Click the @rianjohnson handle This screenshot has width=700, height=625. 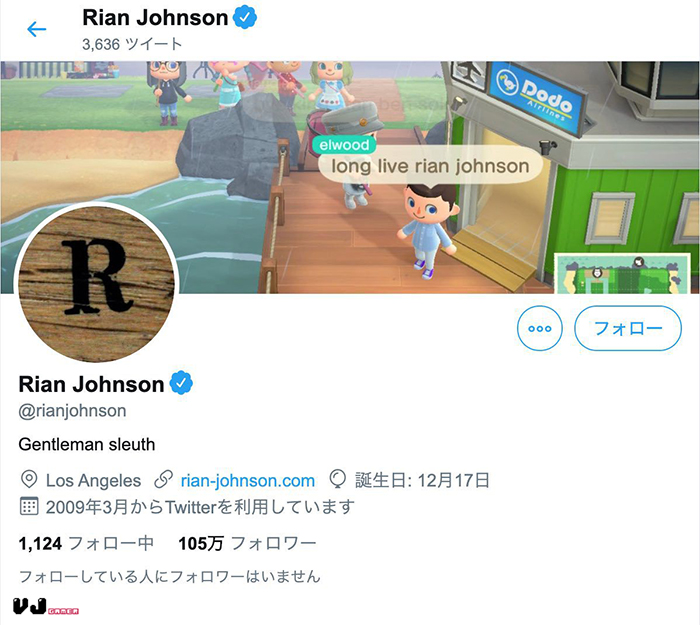click(x=72, y=411)
